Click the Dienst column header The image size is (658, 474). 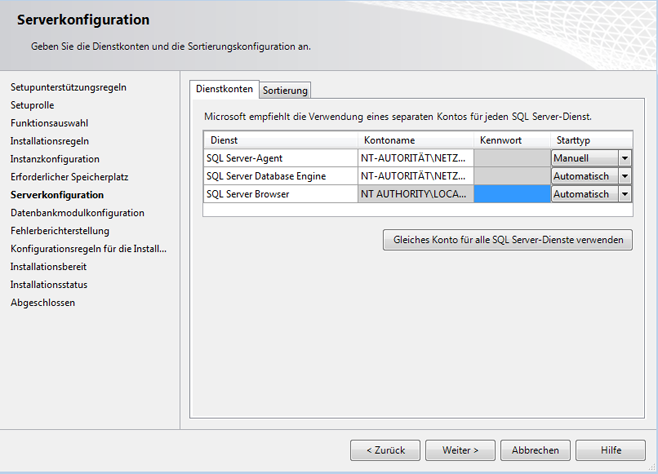[280, 140]
